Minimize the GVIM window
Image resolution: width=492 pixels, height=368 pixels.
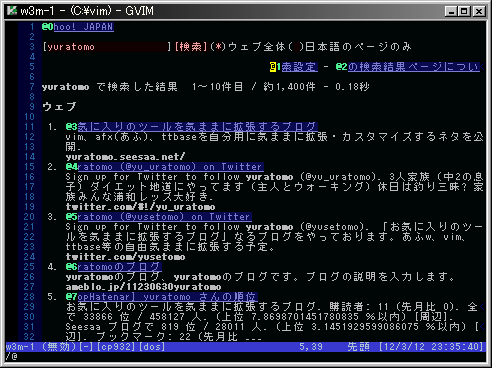pyautogui.click(x=451, y=11)
